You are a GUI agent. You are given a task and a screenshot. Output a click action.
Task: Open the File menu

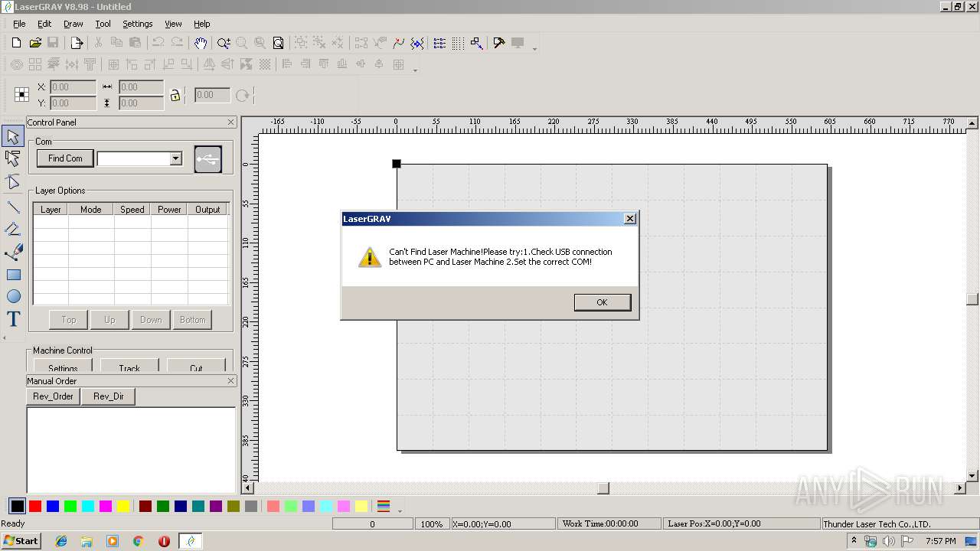19,24
